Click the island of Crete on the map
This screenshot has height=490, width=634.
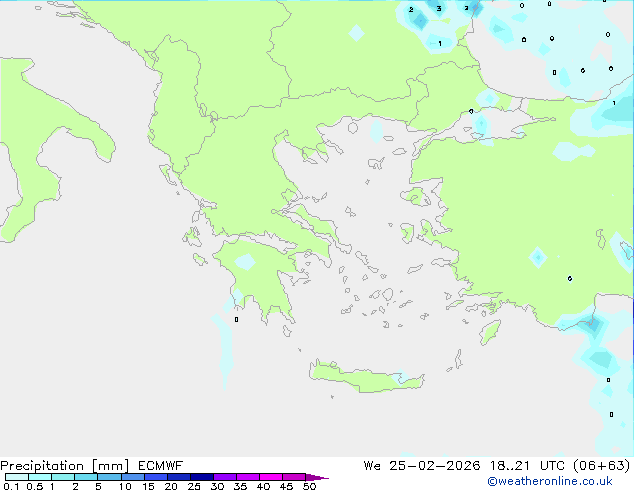click(x=366, y=377)
